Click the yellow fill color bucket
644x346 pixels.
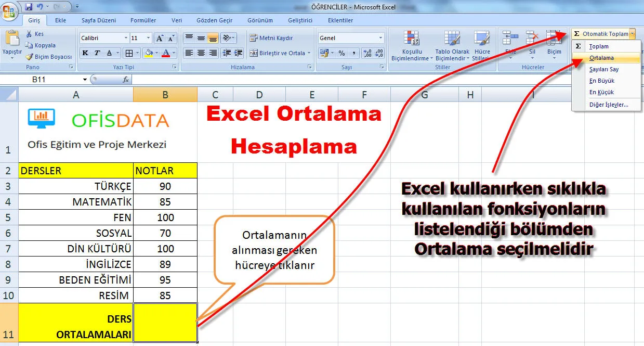click(149, 53)
